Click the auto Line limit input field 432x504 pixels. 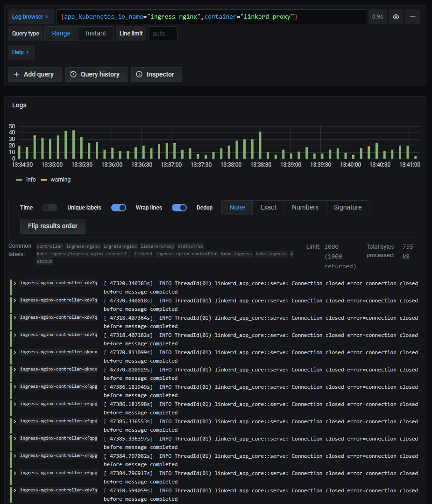(163, 33)
